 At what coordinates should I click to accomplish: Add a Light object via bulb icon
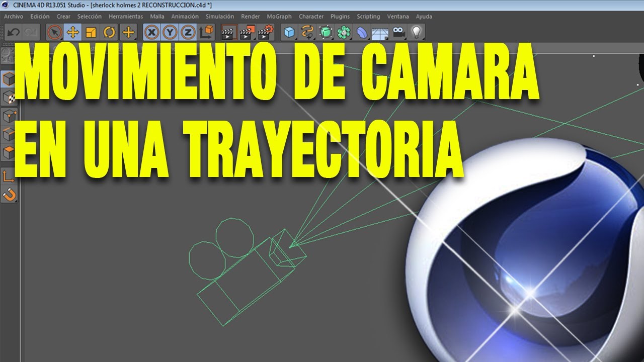[x=416, y=33]
